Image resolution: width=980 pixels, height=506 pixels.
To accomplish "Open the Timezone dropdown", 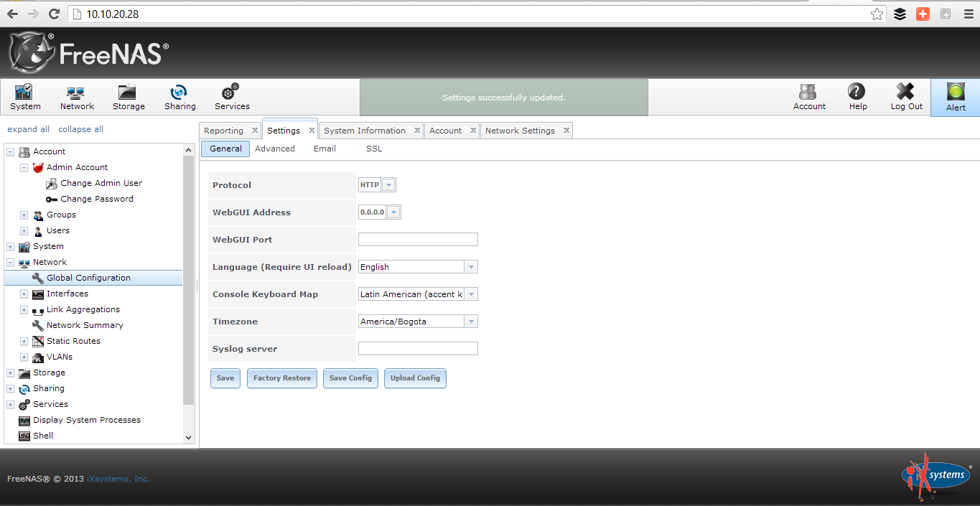I will (470, 321).
